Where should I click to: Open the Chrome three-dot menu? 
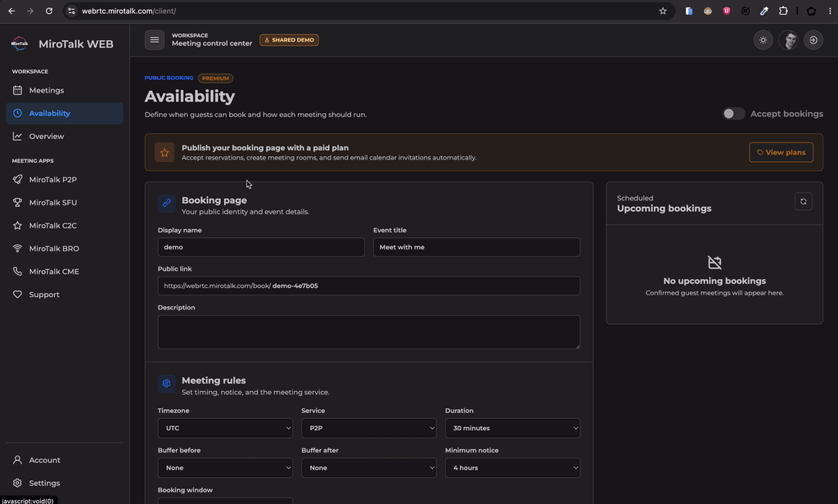(x=830, y=11)
